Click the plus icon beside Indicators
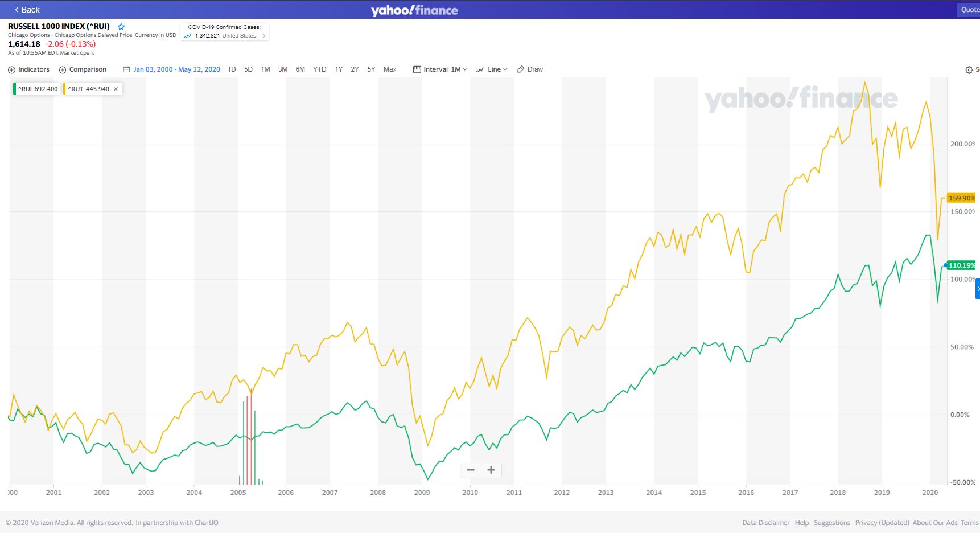 (x=11, y=70)
